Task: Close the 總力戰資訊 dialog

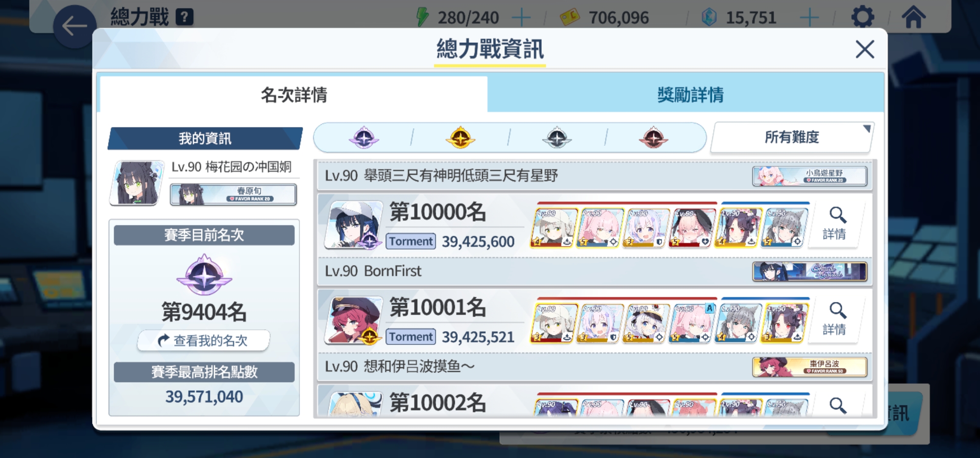Action: tap(865, 50)
